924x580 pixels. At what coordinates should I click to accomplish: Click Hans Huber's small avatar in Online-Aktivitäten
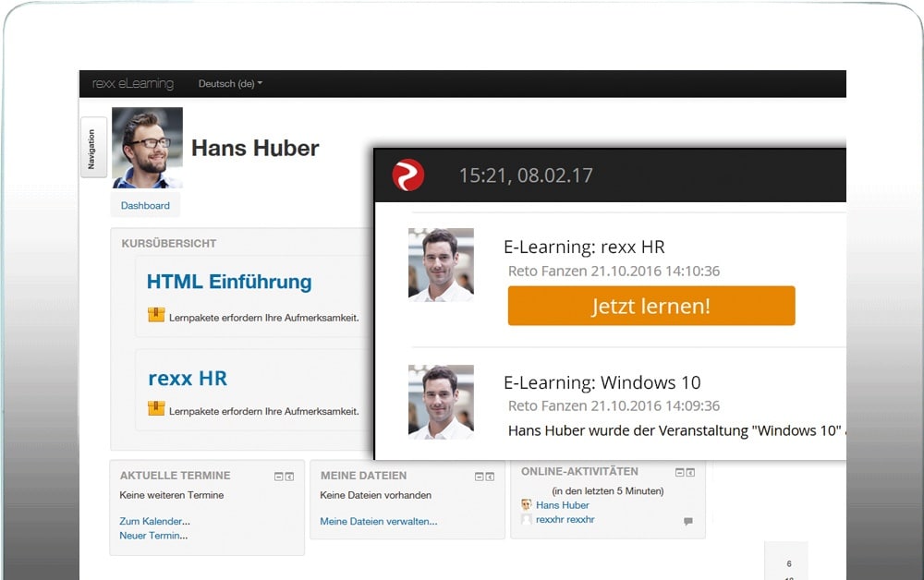(x=527, y=504)
